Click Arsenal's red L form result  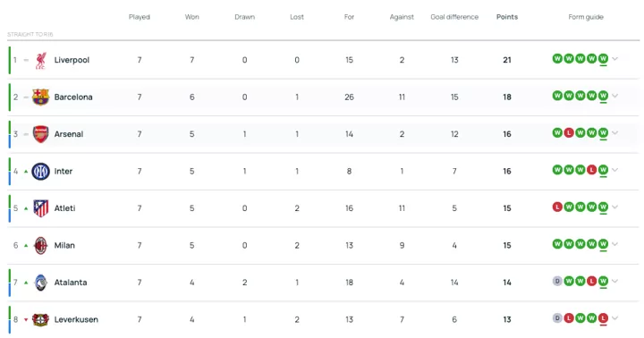[x=569, y=132]
